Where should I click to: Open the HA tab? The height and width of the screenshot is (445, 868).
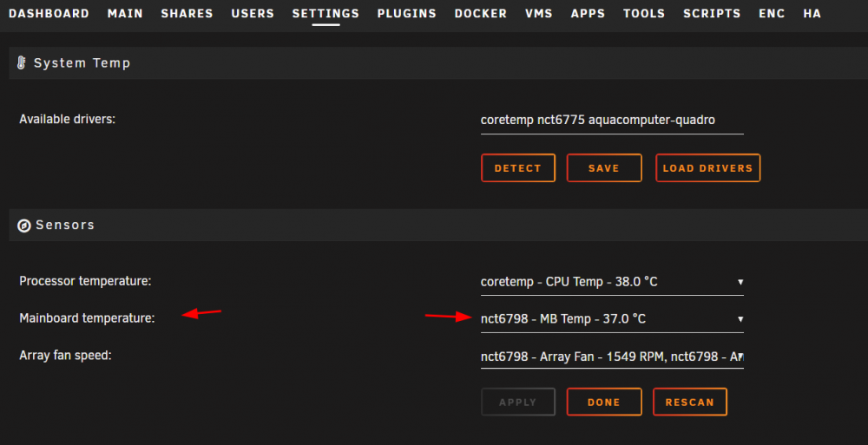(812, 13)
